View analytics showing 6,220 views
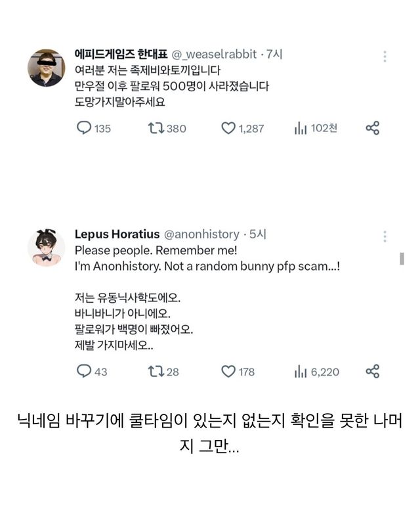This screenshot has height=530, width=420. 301,372
